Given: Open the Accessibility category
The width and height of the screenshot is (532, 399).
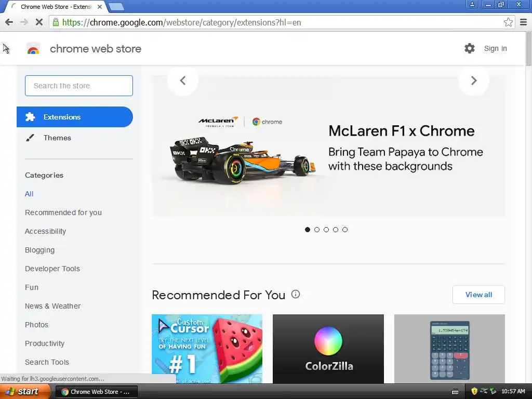Looking at the screenshot, I should click(46, 231).
